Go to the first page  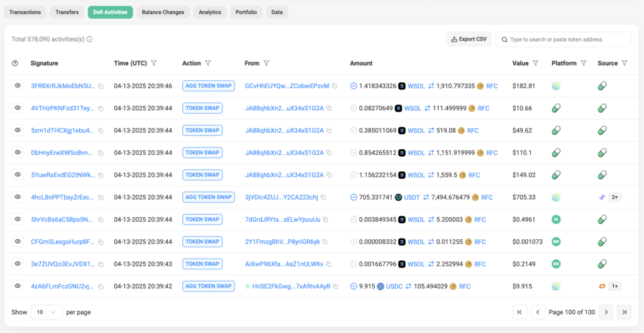519,312
